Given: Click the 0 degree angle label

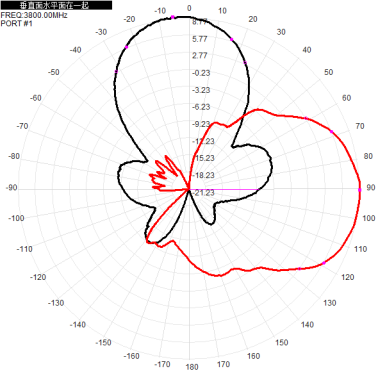Looking at the screenshot, I should pyautogui.click(x=189, y=8).
